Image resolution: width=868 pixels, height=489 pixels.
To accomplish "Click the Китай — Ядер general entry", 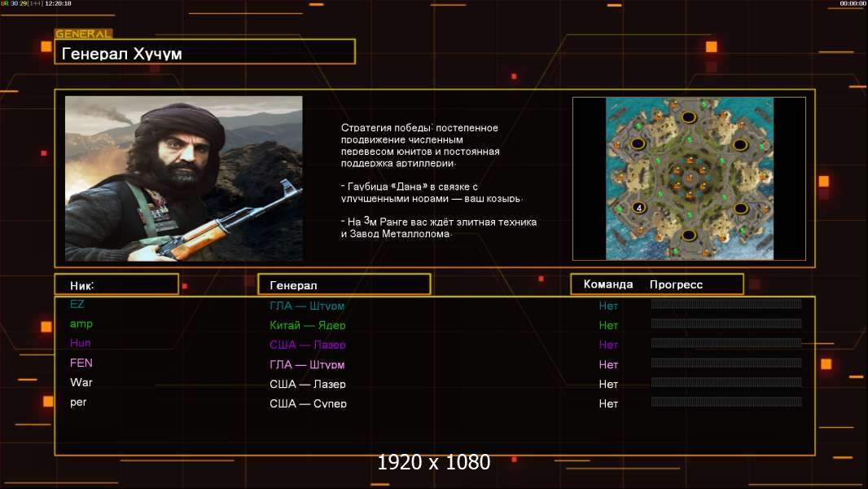I will [307, 325].
